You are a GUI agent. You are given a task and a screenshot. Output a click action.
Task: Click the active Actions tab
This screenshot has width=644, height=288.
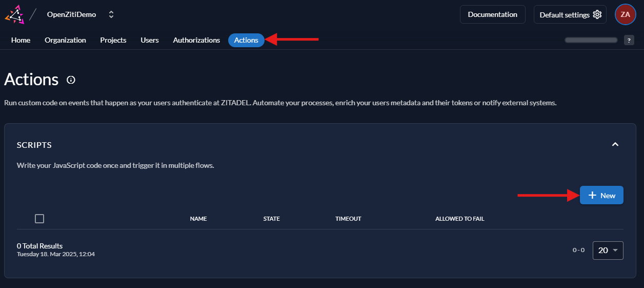[246, 40]
